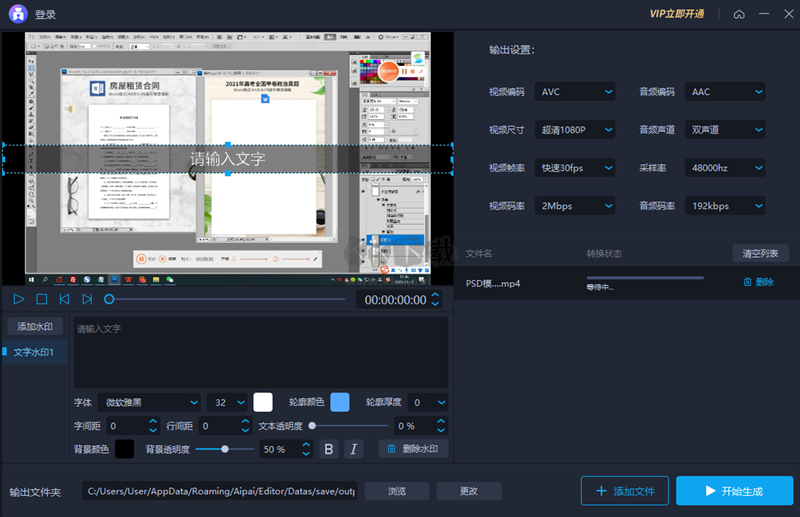Click 开始生成 to start generating
This screenshot has width=800, height=517.
pos(734,491)
